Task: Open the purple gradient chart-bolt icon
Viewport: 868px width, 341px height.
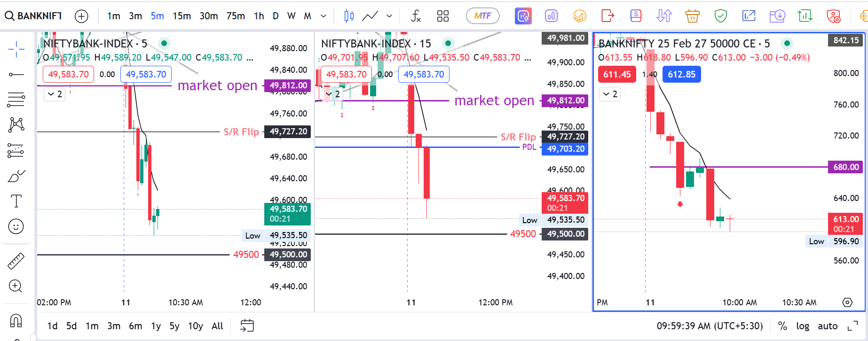Action: coord(523,16)
